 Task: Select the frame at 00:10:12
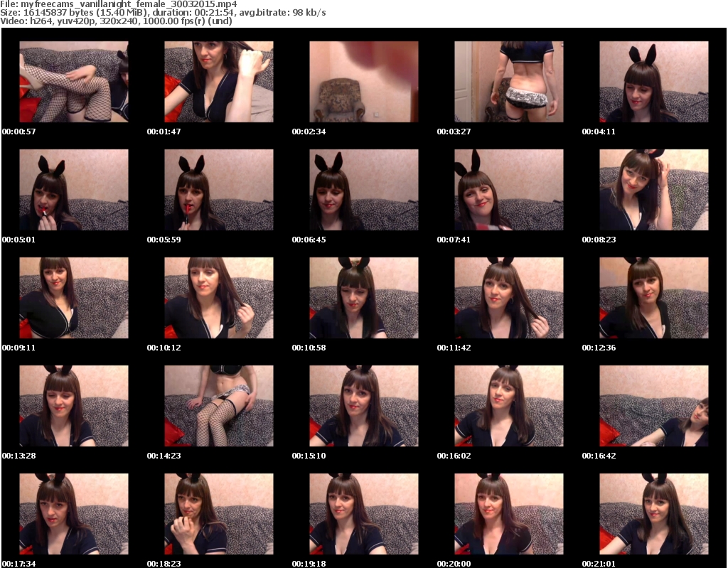pyautogui.click(x=219, y=298)
